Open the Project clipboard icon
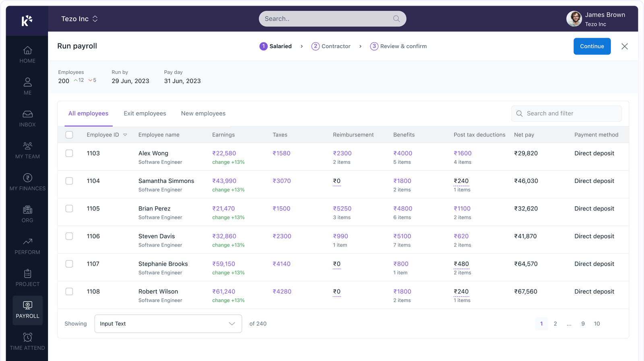The height and width of the screenshot is (361, 644). pyautogui.click(x=27, y=274)
